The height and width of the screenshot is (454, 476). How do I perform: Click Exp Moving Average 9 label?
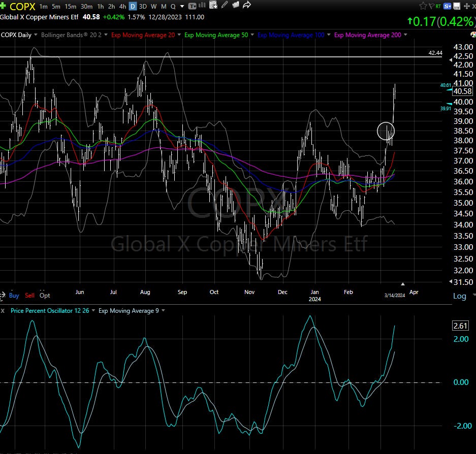[129, 311]
